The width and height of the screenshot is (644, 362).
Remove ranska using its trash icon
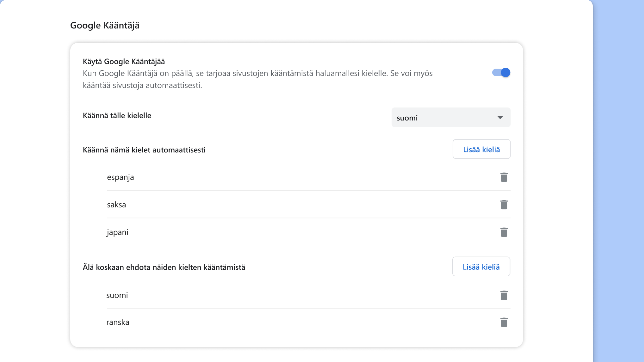click(504, 322)
